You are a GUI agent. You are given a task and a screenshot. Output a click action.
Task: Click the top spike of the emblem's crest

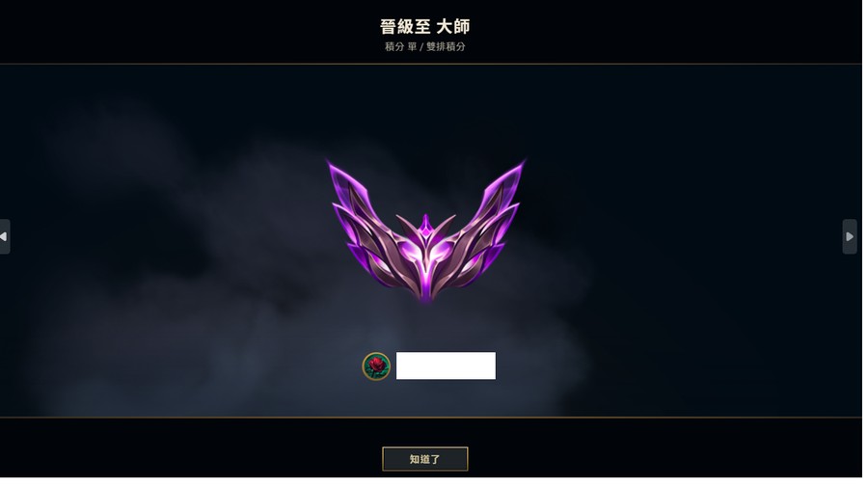[425, 224]
